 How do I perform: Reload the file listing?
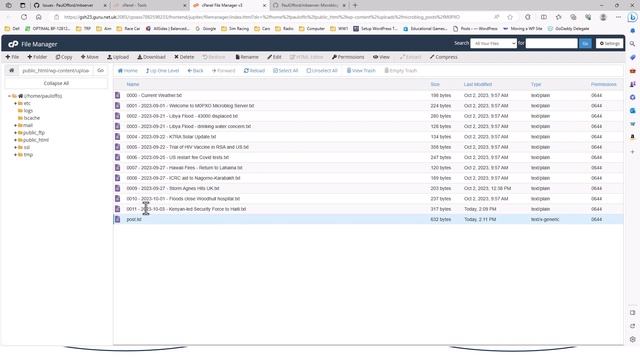pos(254,71)
